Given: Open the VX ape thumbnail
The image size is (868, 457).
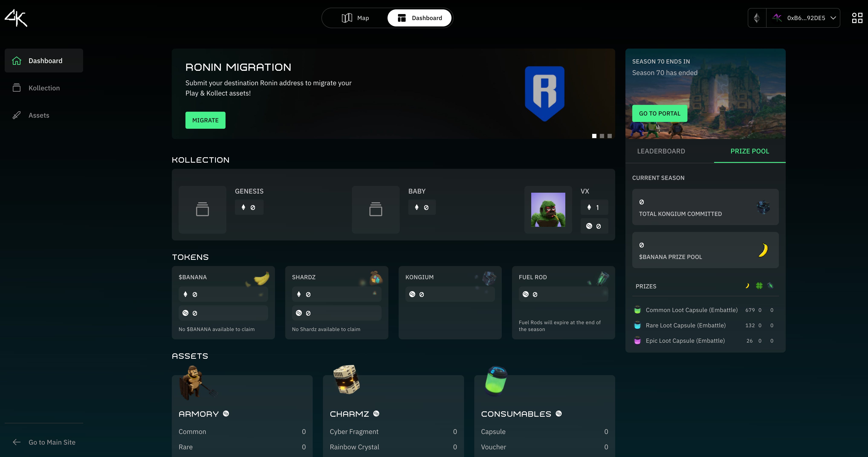Looking at the screenshot, I should click(x=548, y=209).
